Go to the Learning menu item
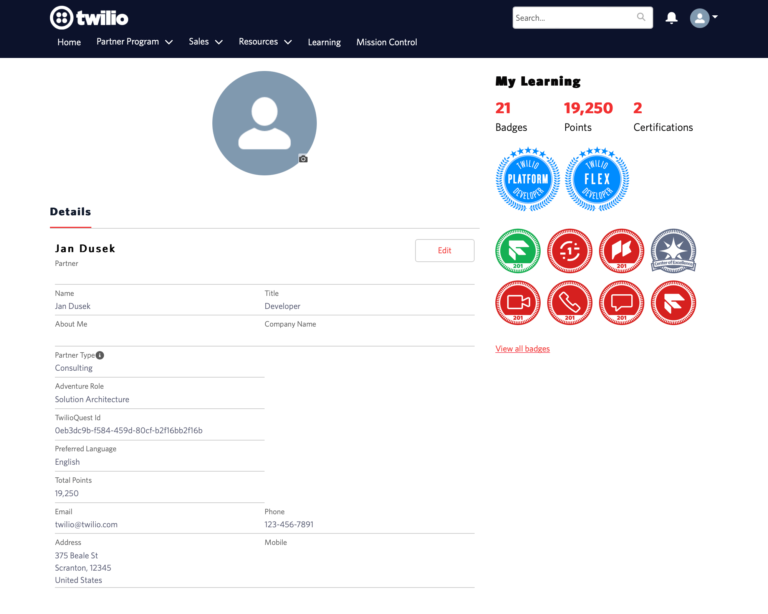768x614 pixels. [324, 42]
